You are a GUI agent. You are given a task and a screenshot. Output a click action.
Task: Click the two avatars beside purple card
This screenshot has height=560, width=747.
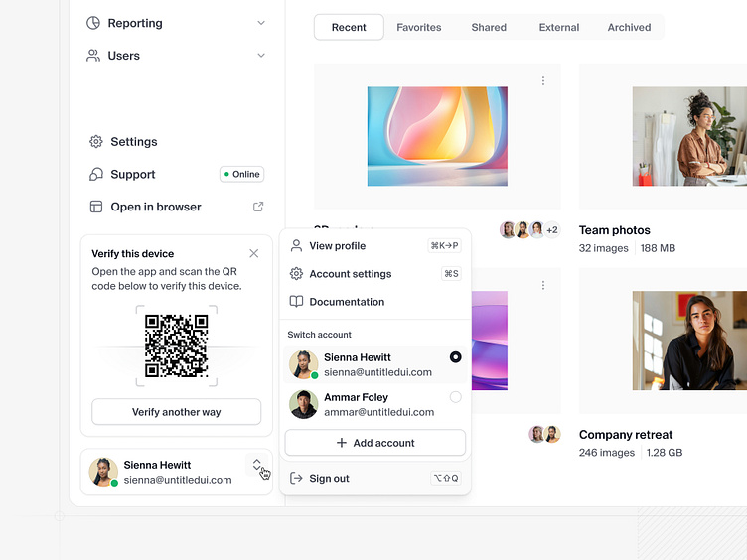tap(544, 434)
